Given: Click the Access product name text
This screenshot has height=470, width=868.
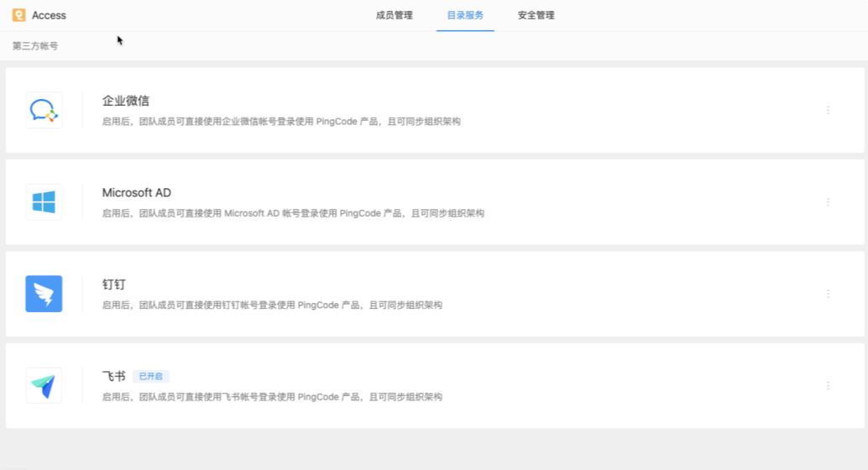Looking at the screenshot, I should [x=49, y=15].
